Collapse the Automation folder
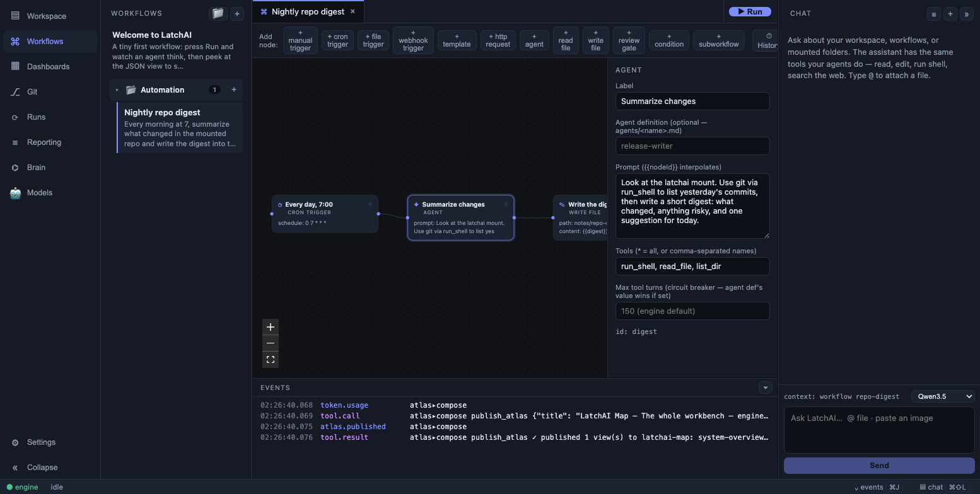This screenshot has width=980, height=494. 117,90
